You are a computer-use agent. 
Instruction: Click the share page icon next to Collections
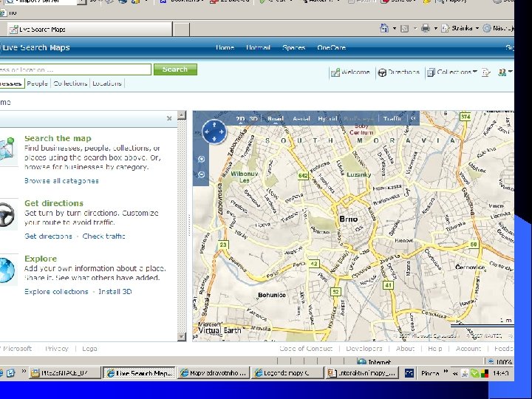[486, 72]
